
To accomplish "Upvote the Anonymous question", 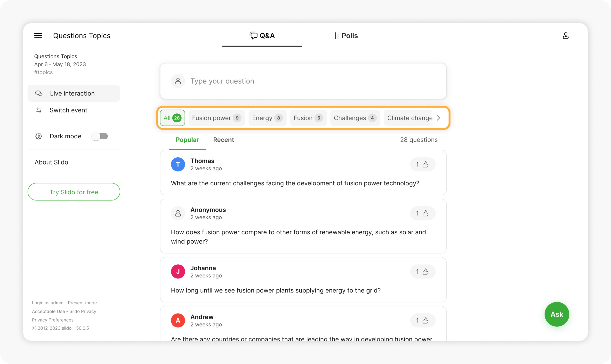I will pos(423,214).
